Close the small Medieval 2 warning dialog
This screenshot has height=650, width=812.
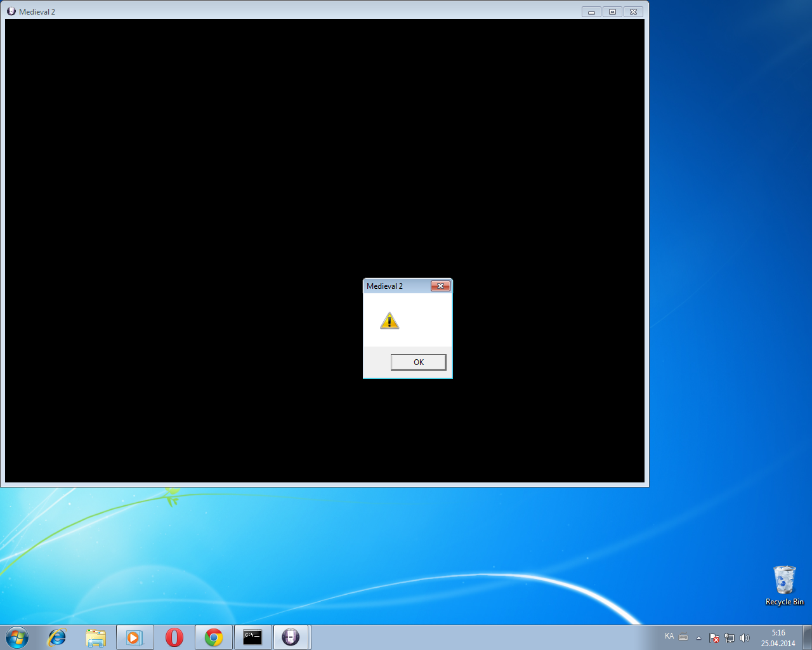pos(440,286)
